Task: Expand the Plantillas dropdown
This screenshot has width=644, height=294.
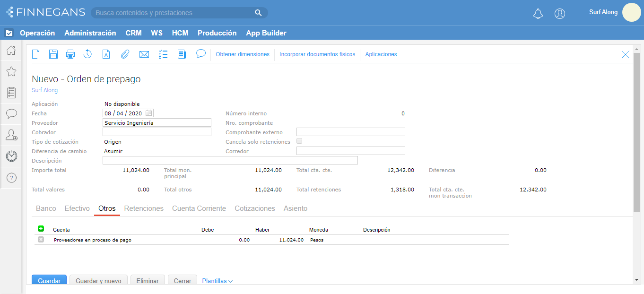Action: click(217, 281)
